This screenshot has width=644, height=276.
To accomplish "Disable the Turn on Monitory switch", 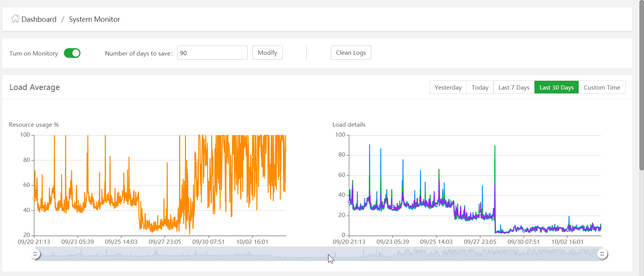I will point(72,53).
